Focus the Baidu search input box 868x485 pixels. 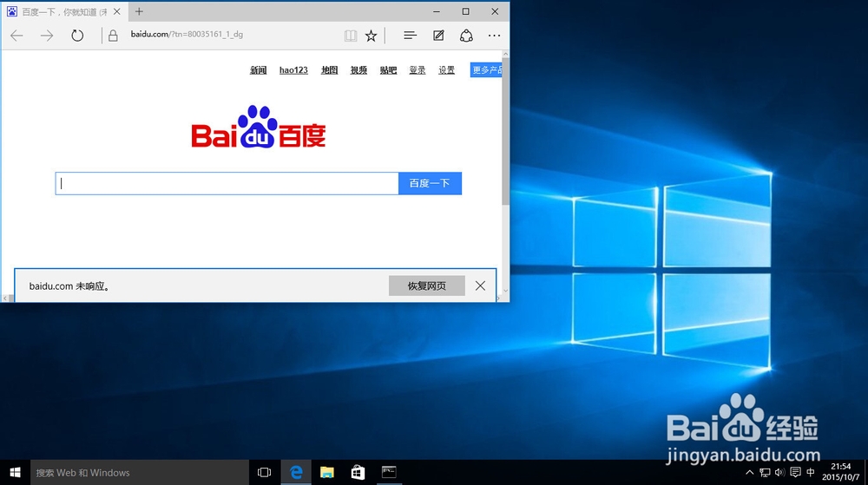227,184
